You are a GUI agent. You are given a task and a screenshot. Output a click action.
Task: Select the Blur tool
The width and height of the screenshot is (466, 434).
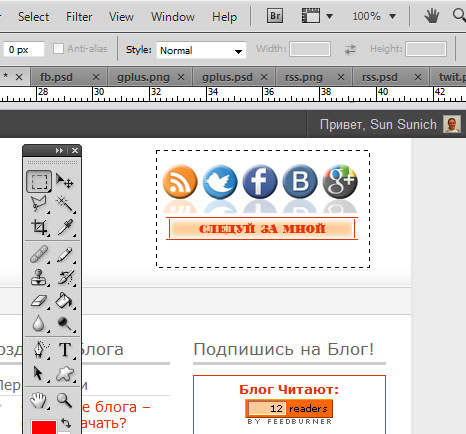39,323
